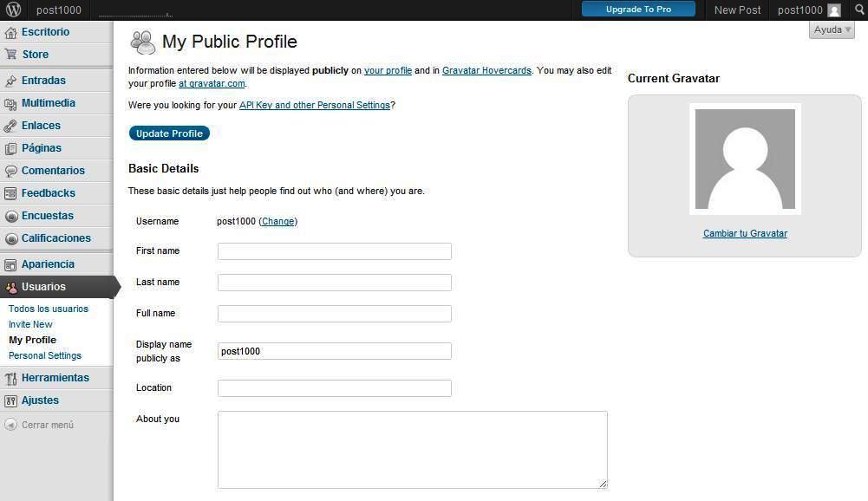
Task: Click the Store cart icon
Action: pyautogui.click(x=10, y=55)
